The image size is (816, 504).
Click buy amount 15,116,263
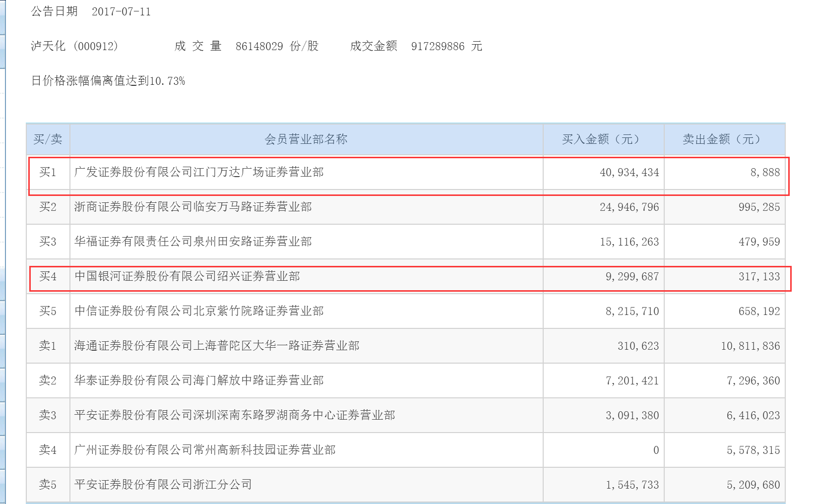pos(629,242)
